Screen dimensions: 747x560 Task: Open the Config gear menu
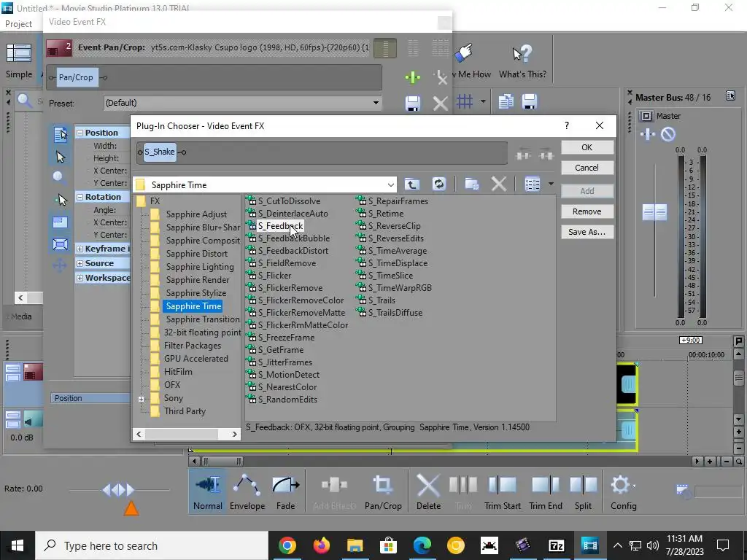coord(623,492)
